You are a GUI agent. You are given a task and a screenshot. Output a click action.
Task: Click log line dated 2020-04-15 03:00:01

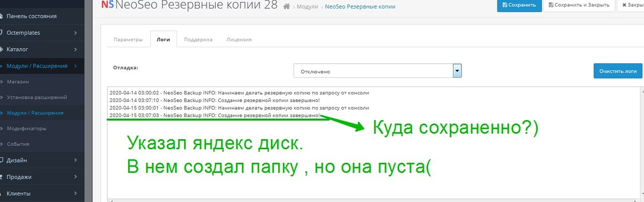(239, 107)
